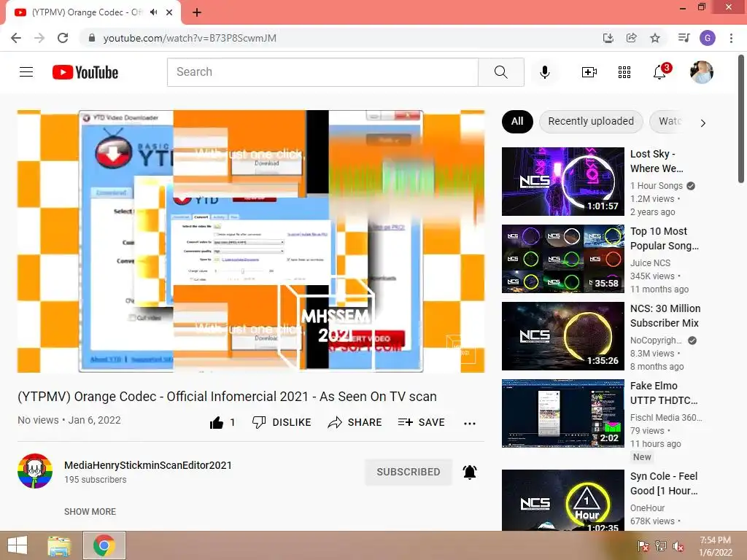
Task: Open File Explorer from taskbar
Action: tap(59, 545)
